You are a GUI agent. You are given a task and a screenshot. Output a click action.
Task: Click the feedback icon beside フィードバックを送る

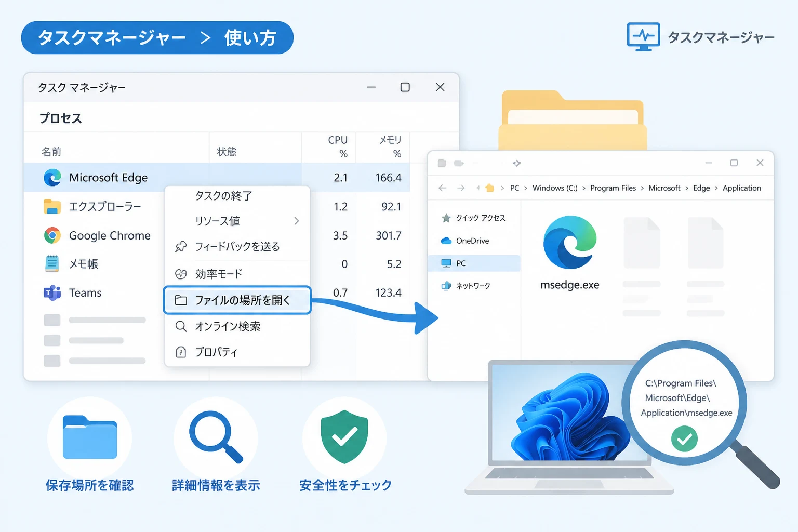coord(181,247)
